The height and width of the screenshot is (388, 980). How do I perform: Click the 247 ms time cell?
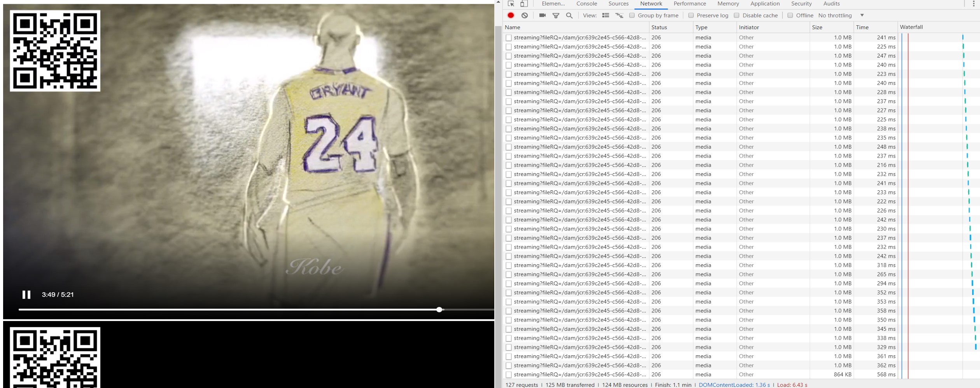[886, 56]
